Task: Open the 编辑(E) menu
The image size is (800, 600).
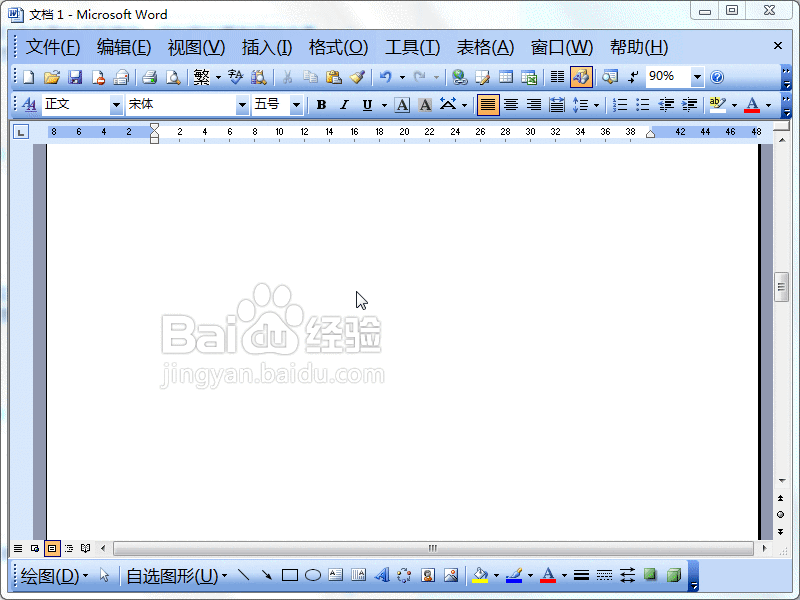Action: [x=124, y=47]
